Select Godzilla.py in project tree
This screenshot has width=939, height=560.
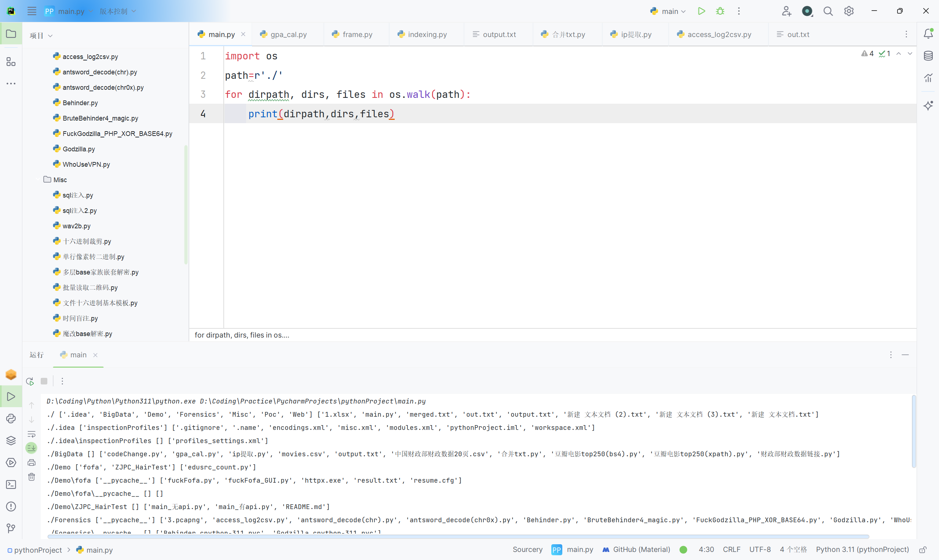[78, 149]
